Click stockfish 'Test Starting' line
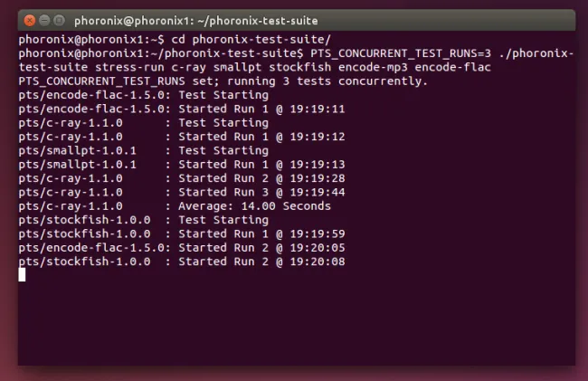Viewport: 588px width, 381px height. pyautogui.click(x=144, y=220)
